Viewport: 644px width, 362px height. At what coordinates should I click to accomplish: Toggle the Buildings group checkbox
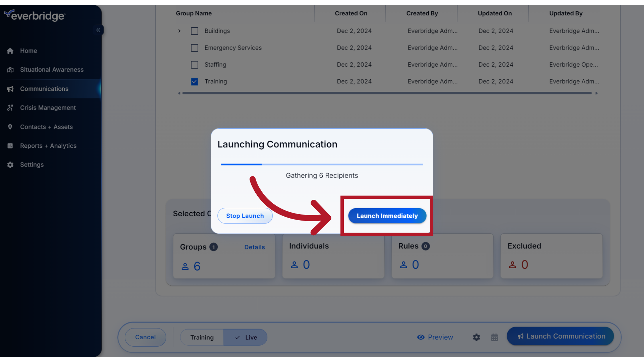coord(194,31)
